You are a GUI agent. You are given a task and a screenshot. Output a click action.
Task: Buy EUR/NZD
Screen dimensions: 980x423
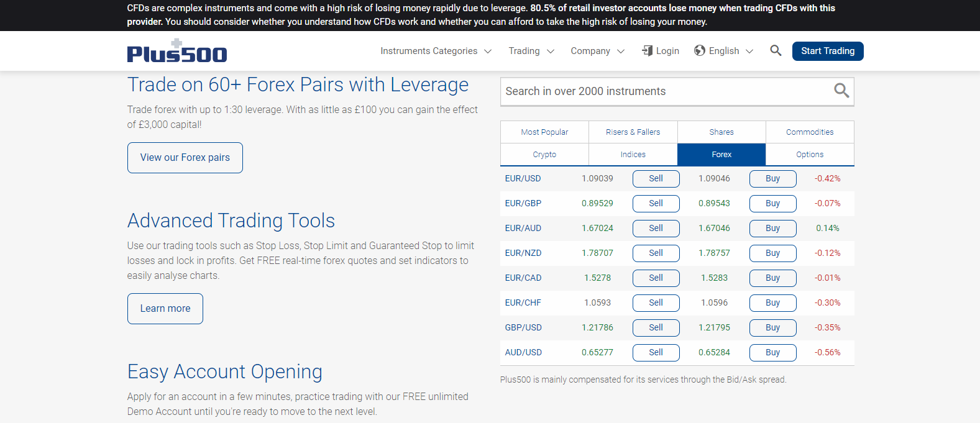(x=773, y=253)
